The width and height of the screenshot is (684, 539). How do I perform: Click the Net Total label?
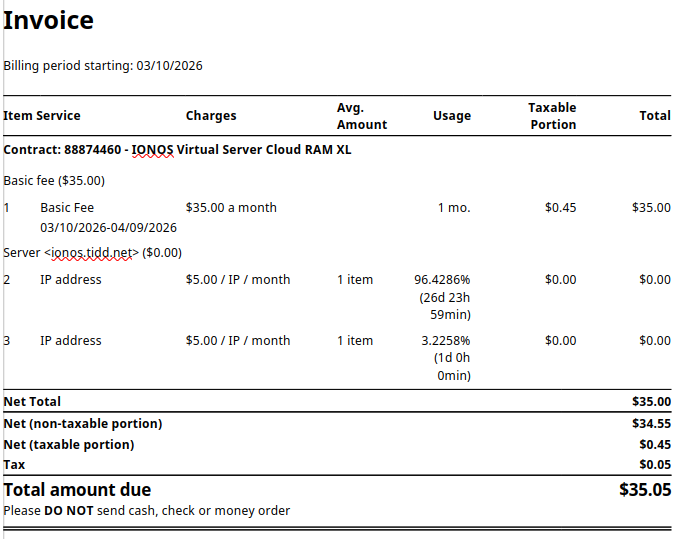[32, 401]
